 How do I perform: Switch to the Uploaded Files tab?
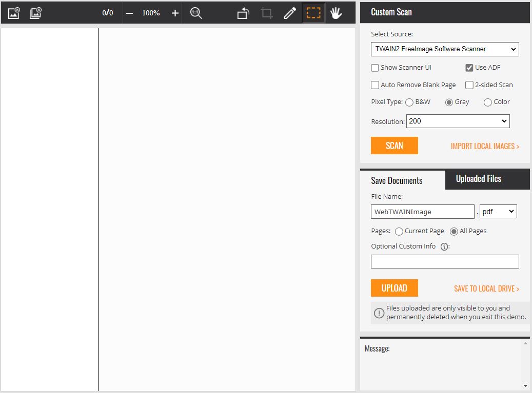point(478,179)
